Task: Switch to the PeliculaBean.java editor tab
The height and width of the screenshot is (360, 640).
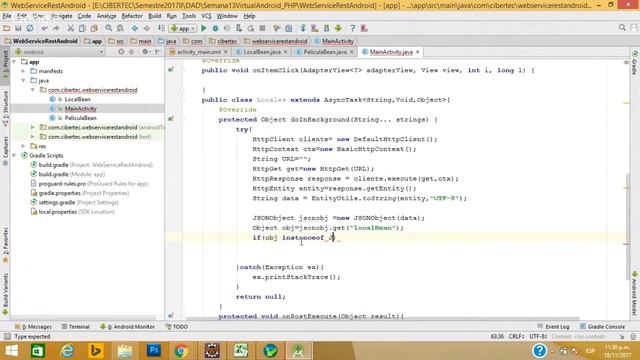Action: coord(325,52)
